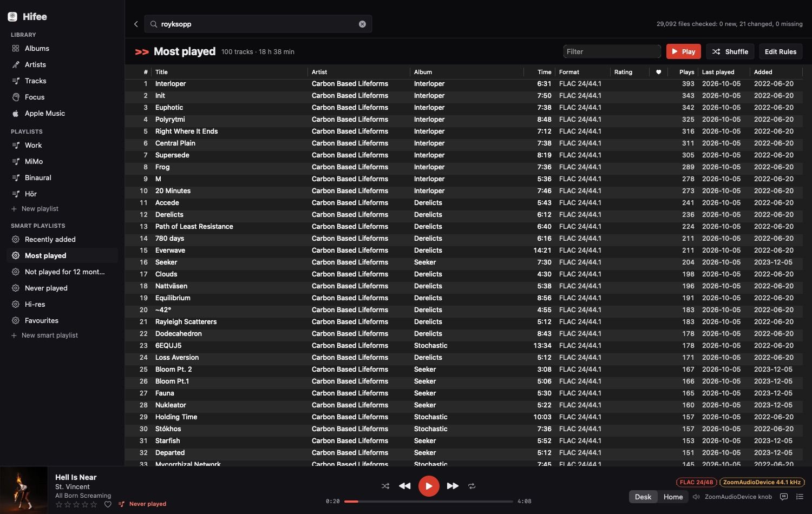Go back with the chevron arrow
The image size is (812, 514).
point(136,24)
